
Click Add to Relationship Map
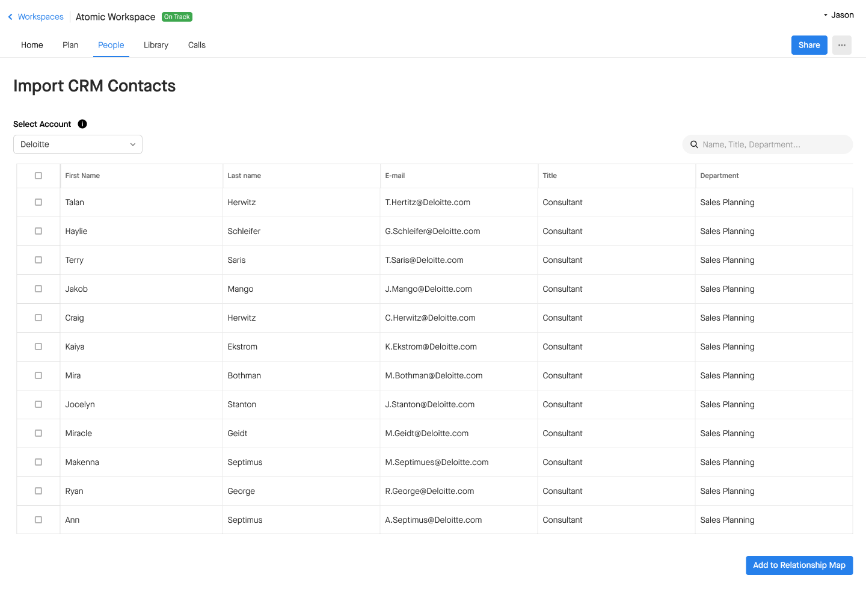tap(799, 565)
